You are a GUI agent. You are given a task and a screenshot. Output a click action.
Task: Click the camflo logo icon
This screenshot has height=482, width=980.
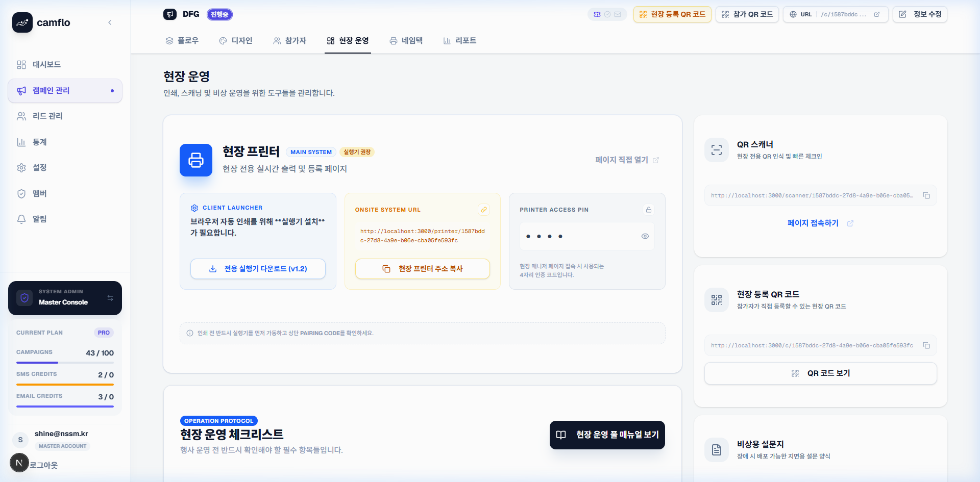click(22, 22)
